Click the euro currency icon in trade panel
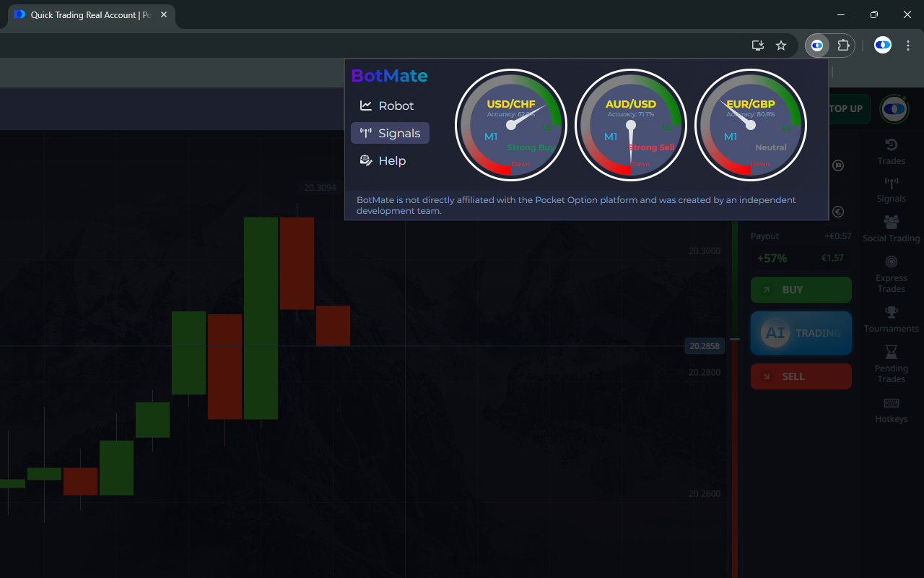This screenshot has width=924, height=578. coord(838,212)
